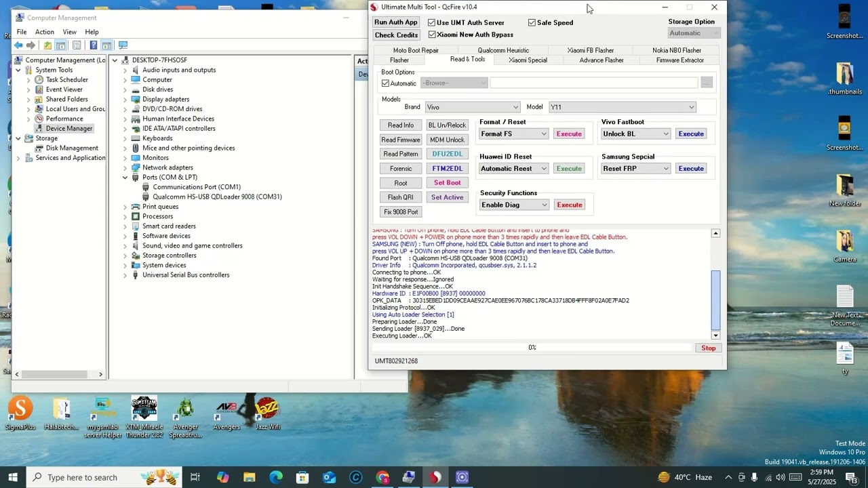The width and height of the screenshot is (868, 488).
Task: Click the volume speaker icon in system tray
Action: (781, 477)
